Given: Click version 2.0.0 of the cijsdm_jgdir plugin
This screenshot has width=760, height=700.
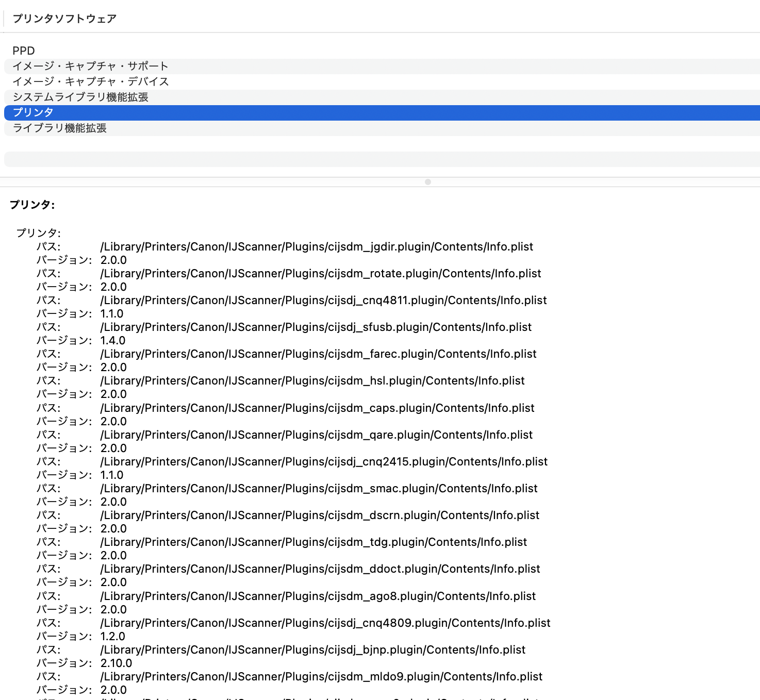Looking at the screenshot, I should pos(113,260).
